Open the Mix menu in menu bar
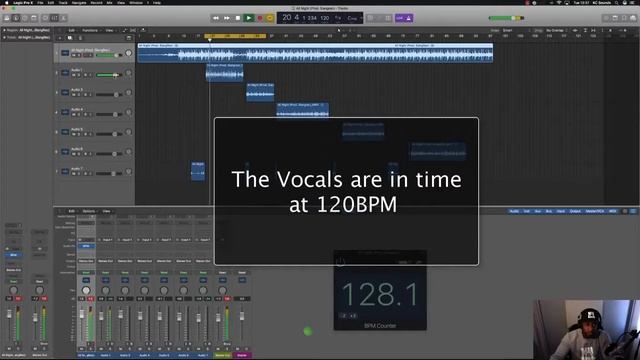The image size is (640, 360). click(109, 2)
